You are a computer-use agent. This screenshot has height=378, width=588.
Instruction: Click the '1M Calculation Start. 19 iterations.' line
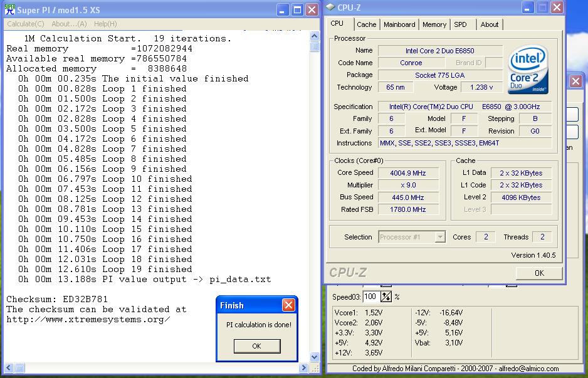(127, 39)
